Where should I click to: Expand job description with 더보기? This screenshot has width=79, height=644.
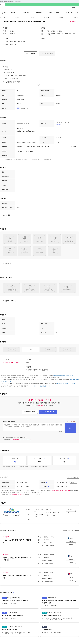click(39, 85)
